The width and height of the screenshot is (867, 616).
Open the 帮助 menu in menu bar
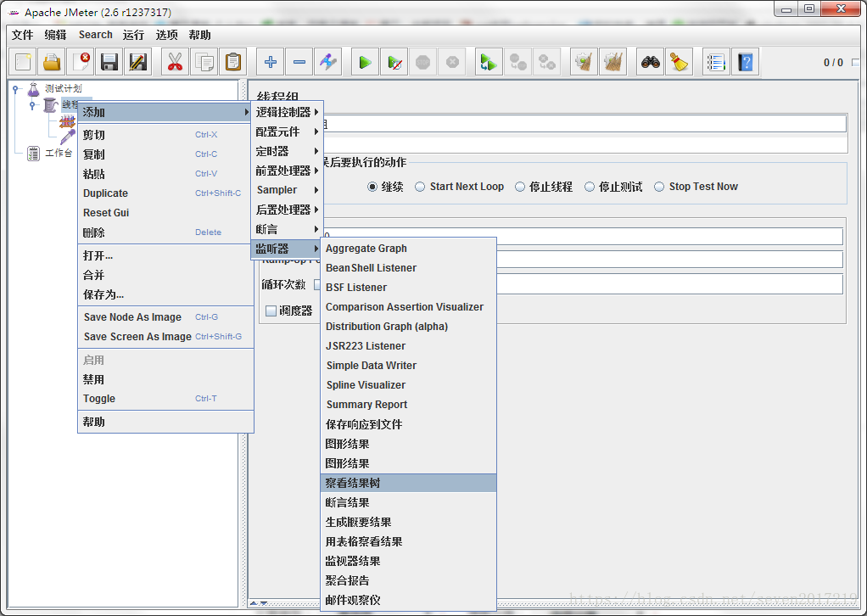(199, 35)
